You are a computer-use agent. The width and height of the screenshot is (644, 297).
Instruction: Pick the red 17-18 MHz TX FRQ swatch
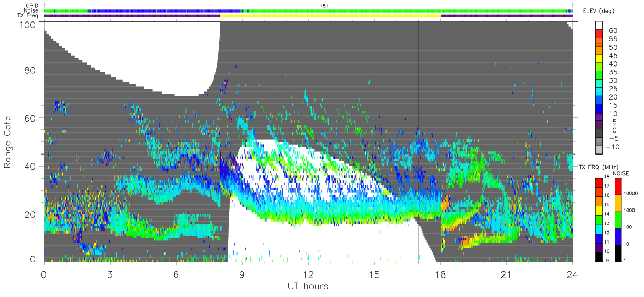[x=599, y=182]
